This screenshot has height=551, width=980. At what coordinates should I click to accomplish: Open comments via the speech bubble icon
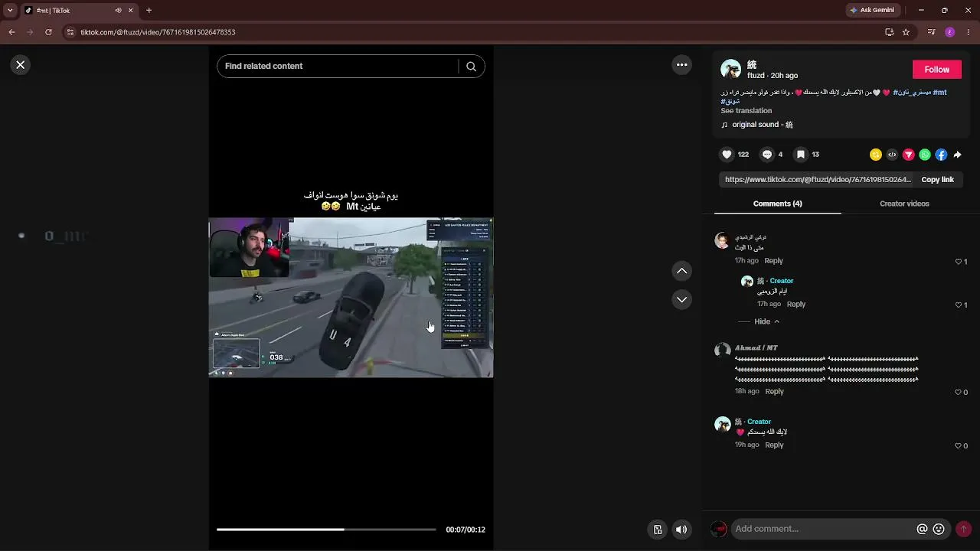click(766, 155)
